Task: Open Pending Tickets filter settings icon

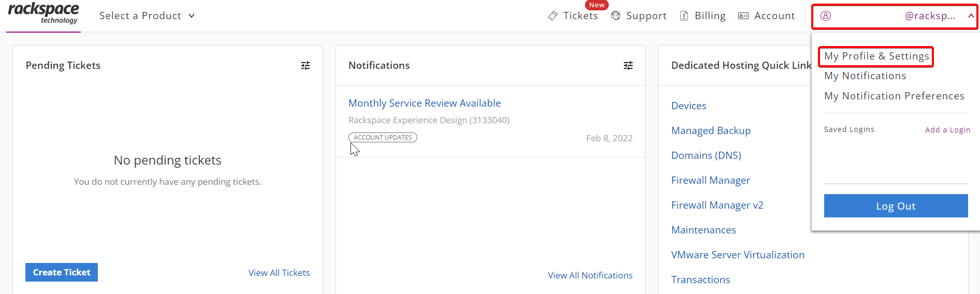Action: 305,66
